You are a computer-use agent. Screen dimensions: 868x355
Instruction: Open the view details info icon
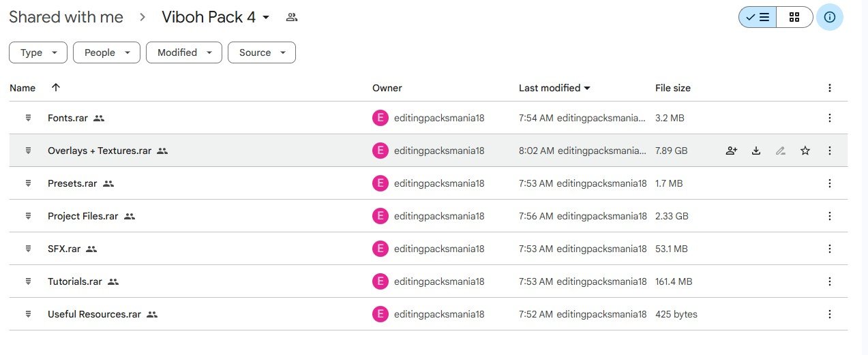click(830, 18)
